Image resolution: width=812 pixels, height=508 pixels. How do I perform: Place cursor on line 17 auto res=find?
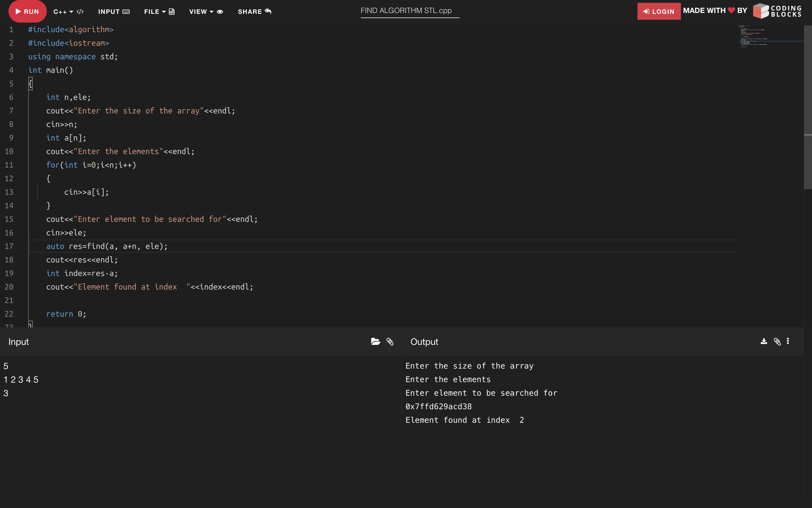[x=107, y=246]
